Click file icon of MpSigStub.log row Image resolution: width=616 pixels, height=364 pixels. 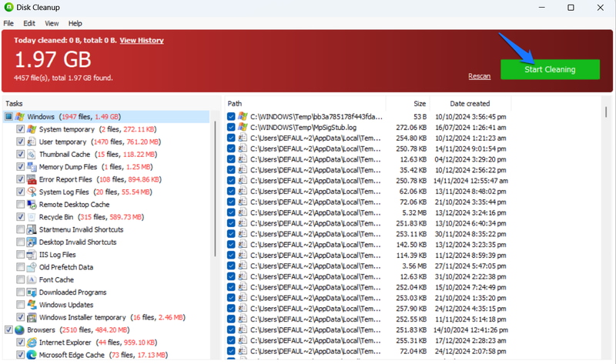tap(243, 127)
